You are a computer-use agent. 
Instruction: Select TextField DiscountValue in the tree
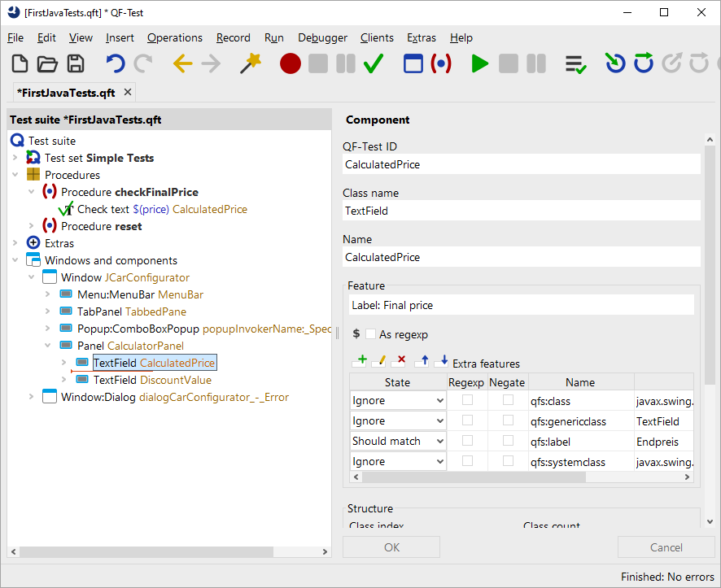(x=152, y=380)
